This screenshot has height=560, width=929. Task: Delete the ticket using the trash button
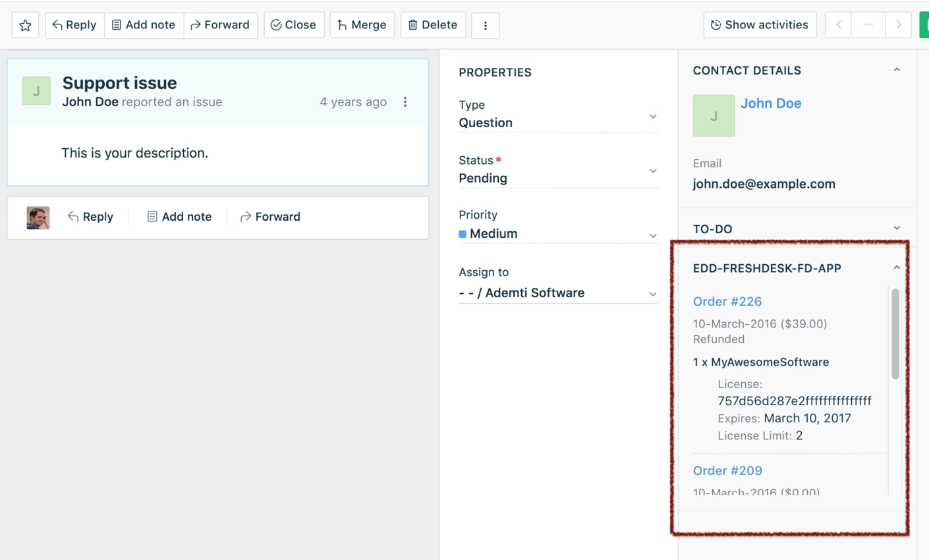tap(433, 25)
